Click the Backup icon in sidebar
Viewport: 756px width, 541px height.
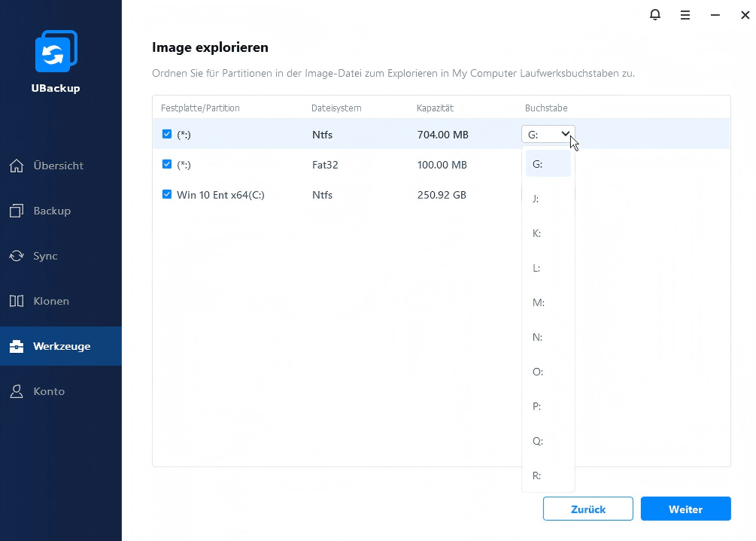pos(17,211)
